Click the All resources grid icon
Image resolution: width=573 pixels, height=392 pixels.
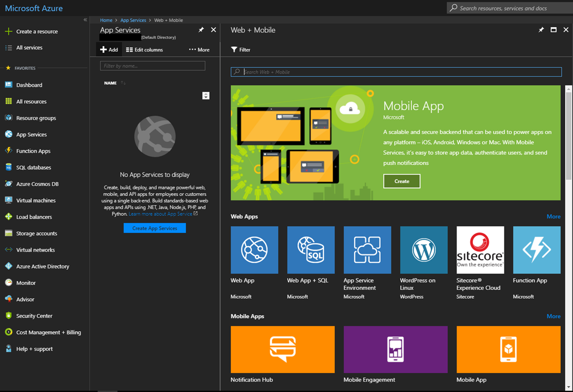[x=8, y=101]
